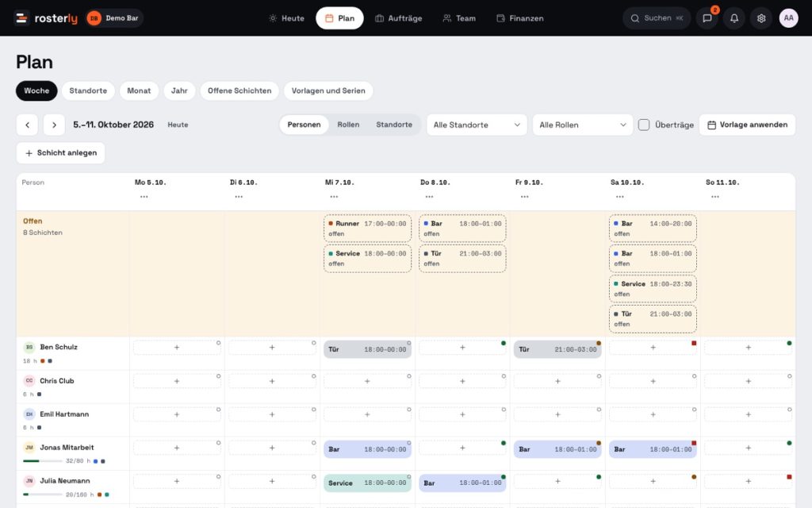
Task: Open the Aufträge navigation item
Action: click(398, 18)
